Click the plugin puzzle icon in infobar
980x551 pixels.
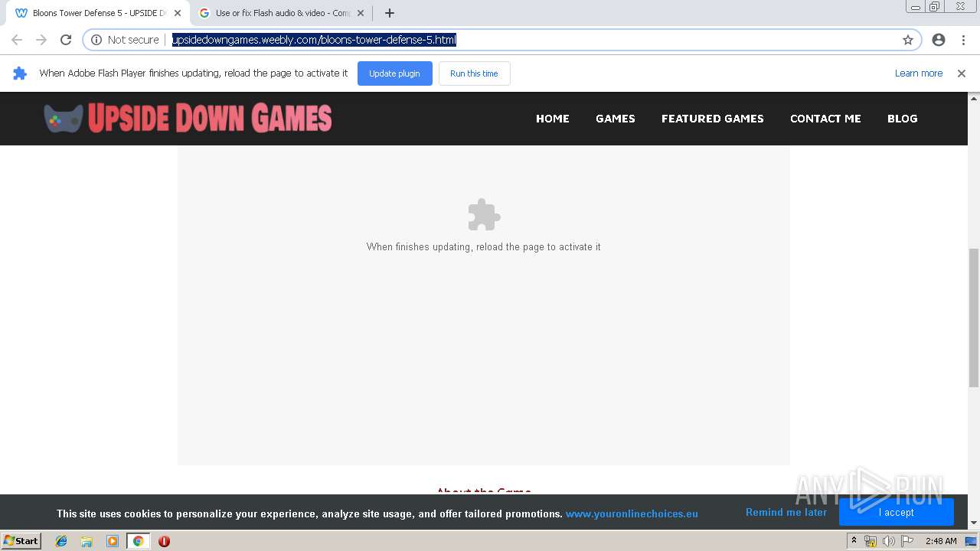[x=20, y=73]
